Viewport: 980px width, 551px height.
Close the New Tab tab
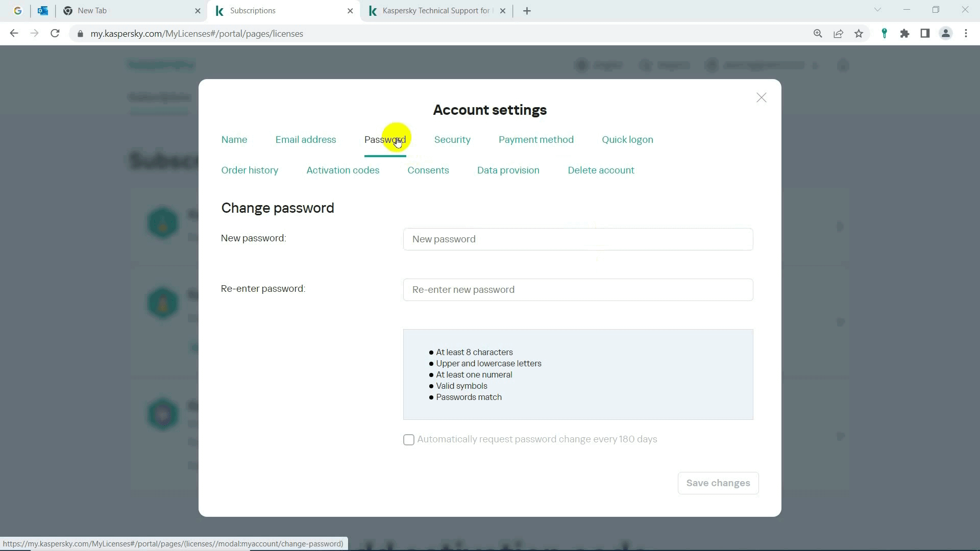198,11
